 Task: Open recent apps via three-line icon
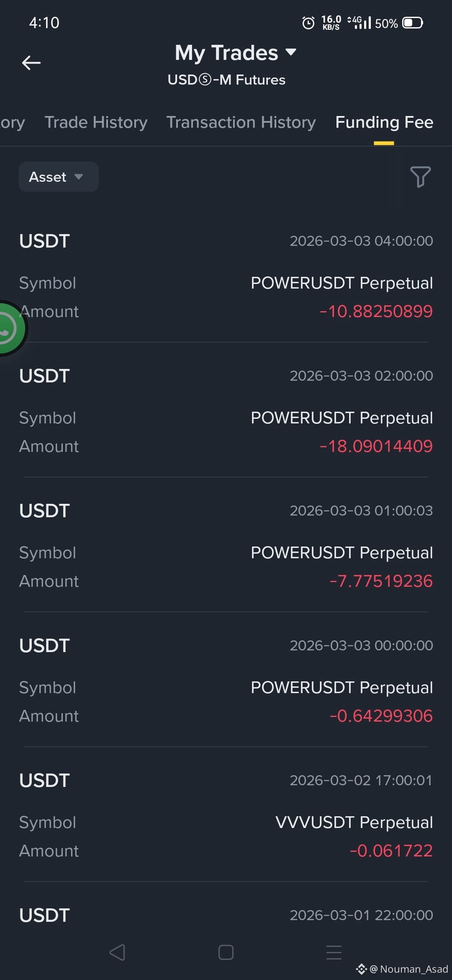point(334,952)
